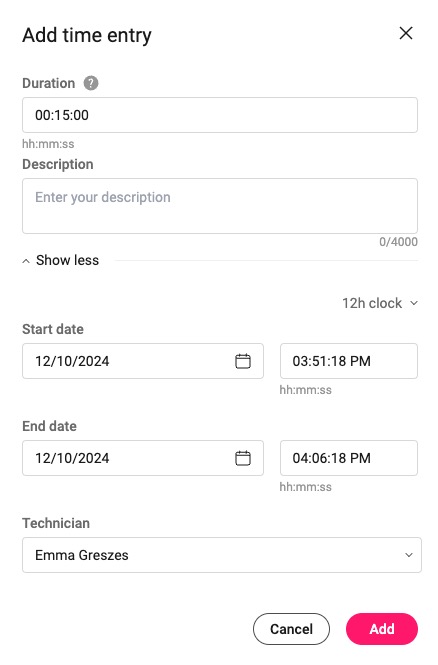Collapse the Show less chevron icon
This screenshot has height=665, width=438.
[26, 261]
